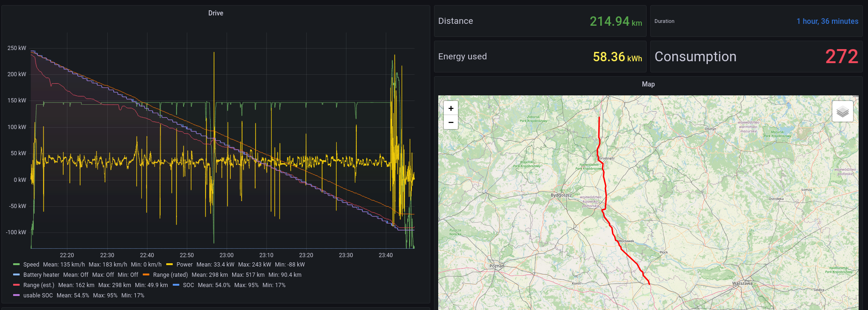Click the Distance panel title
The image size is (868, 310).
(x=456, y=21)
